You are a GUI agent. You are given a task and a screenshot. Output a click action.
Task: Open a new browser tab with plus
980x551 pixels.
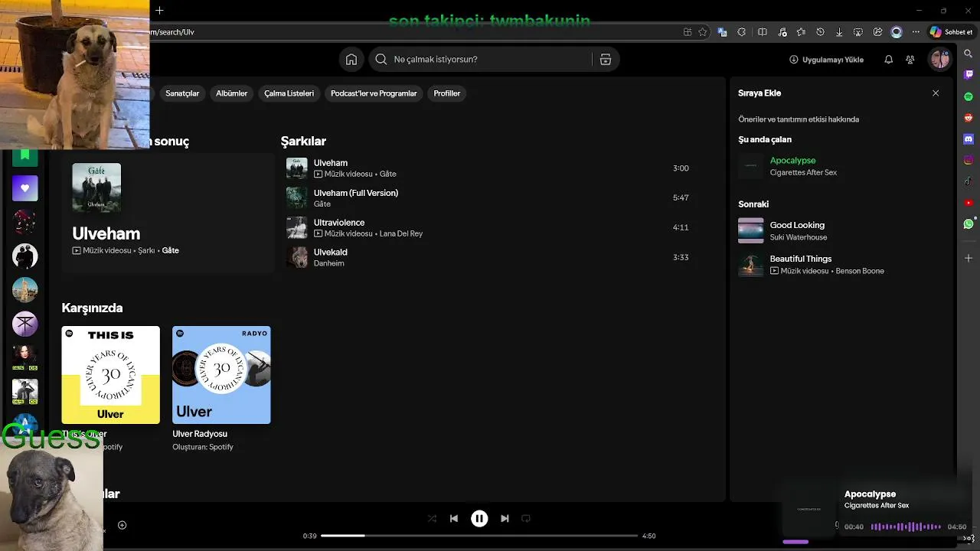click(x=159, y=11)
